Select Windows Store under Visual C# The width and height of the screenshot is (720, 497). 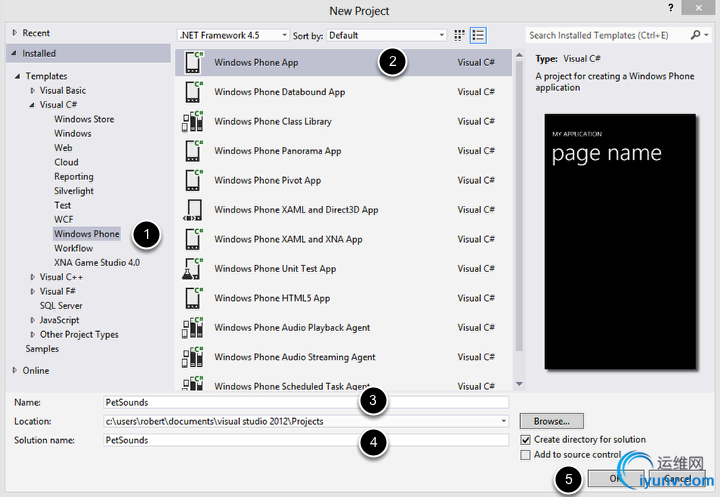(84, 119)
